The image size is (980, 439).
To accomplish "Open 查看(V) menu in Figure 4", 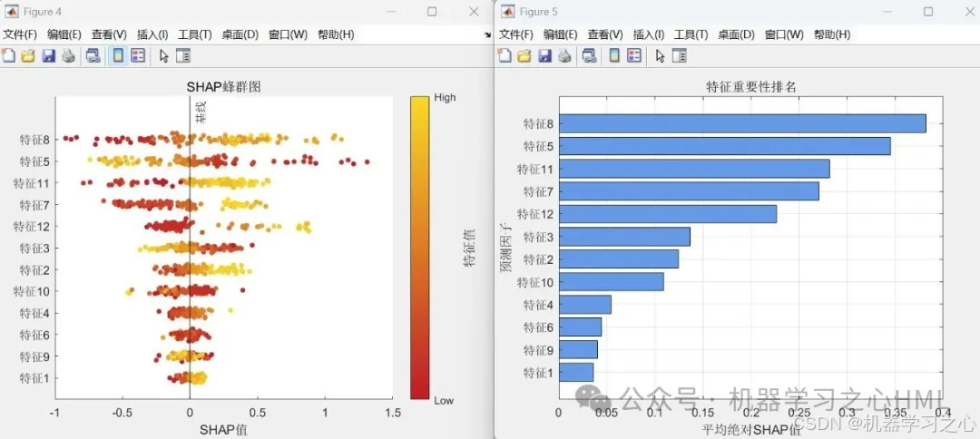I will coord(109,35).
